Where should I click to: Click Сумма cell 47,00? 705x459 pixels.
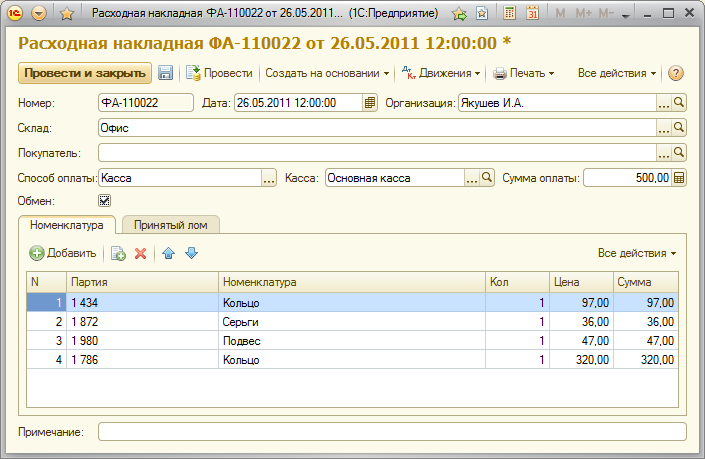click(x=646, y=341)
